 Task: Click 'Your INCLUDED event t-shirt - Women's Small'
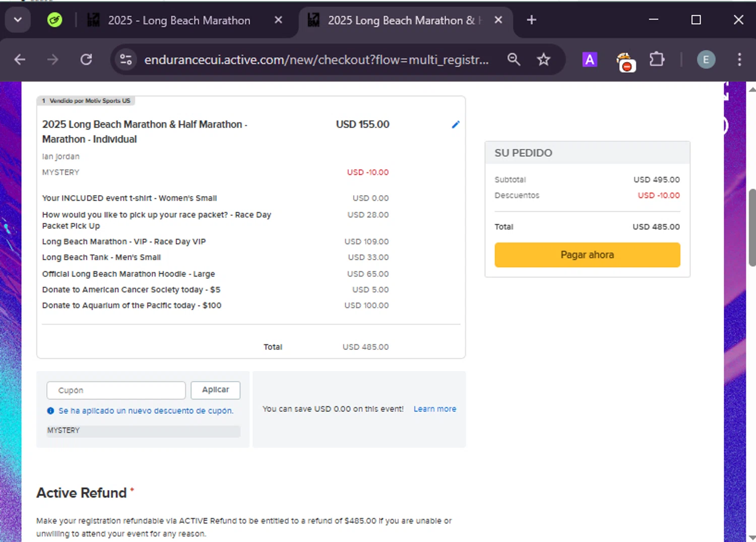click(x=130, y=198)
